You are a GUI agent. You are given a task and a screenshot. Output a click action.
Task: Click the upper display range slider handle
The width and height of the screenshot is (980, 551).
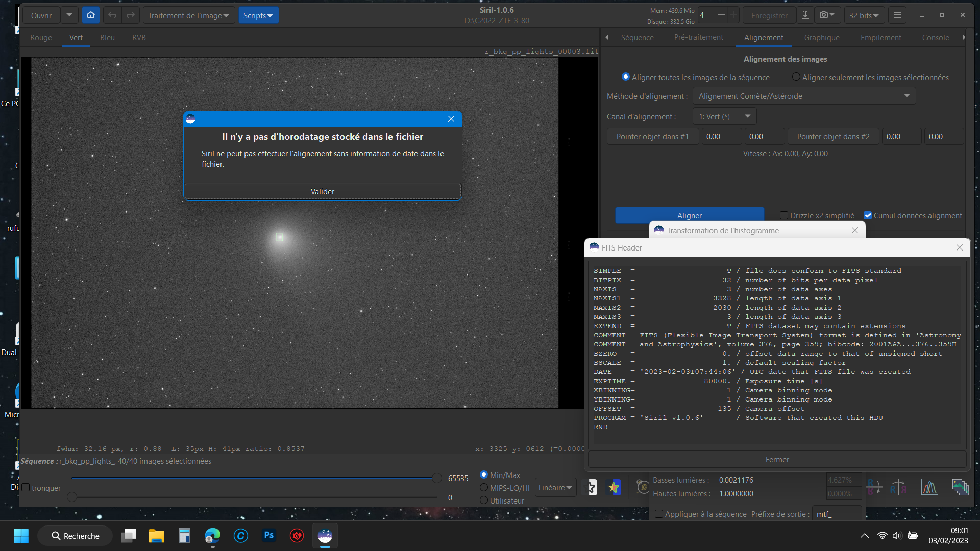[436, 478]
